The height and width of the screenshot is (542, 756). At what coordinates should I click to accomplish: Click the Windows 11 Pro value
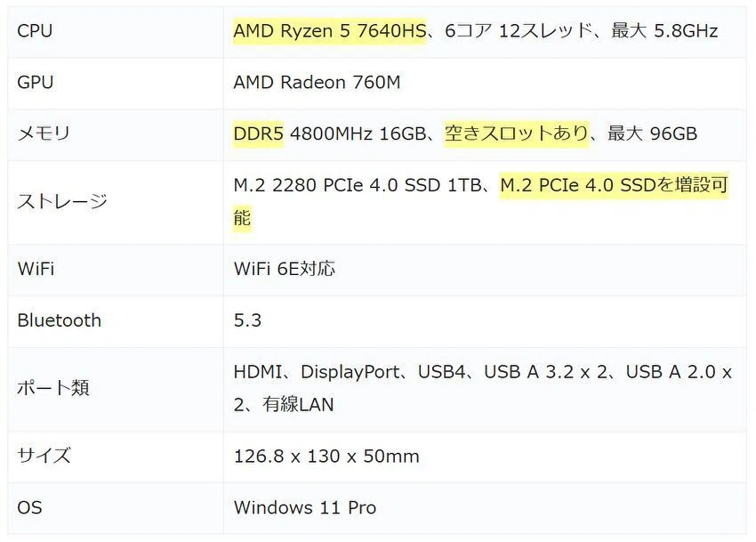pos(305,507)
